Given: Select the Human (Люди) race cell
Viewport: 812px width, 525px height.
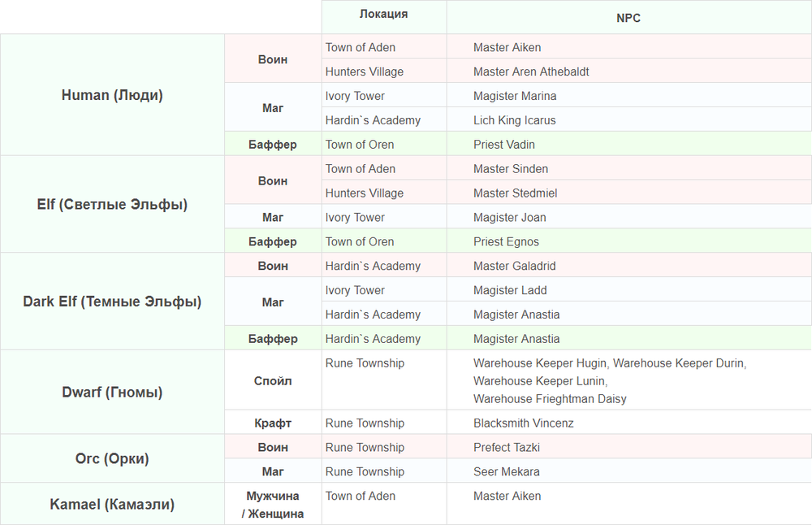Looking at the screenshot, I should (x=112, y=95).
